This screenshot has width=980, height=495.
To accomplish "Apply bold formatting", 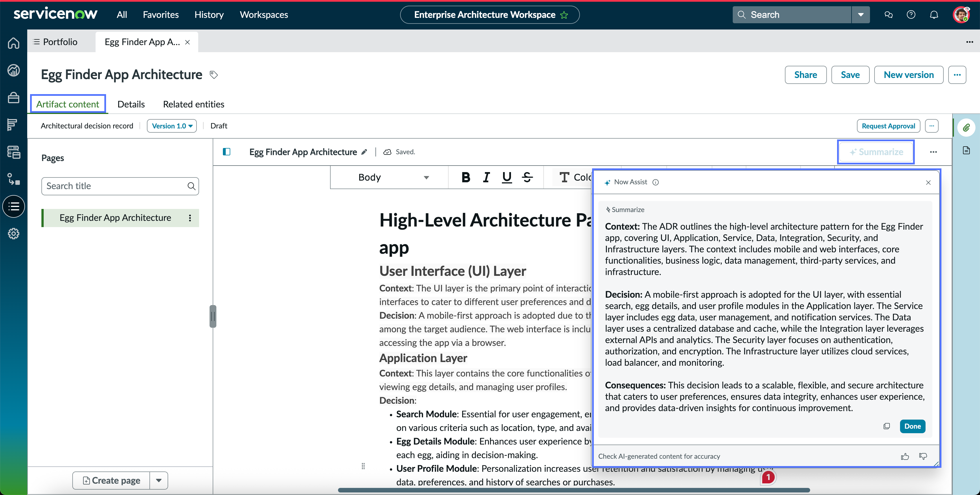I will click(x=466, y=177).
